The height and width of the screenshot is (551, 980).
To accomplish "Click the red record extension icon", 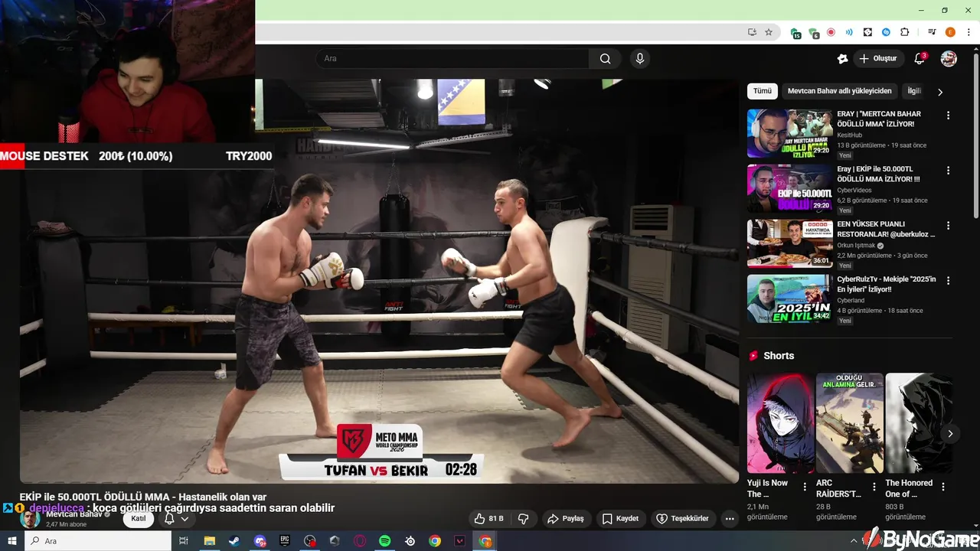I will (x=831, y=32).
